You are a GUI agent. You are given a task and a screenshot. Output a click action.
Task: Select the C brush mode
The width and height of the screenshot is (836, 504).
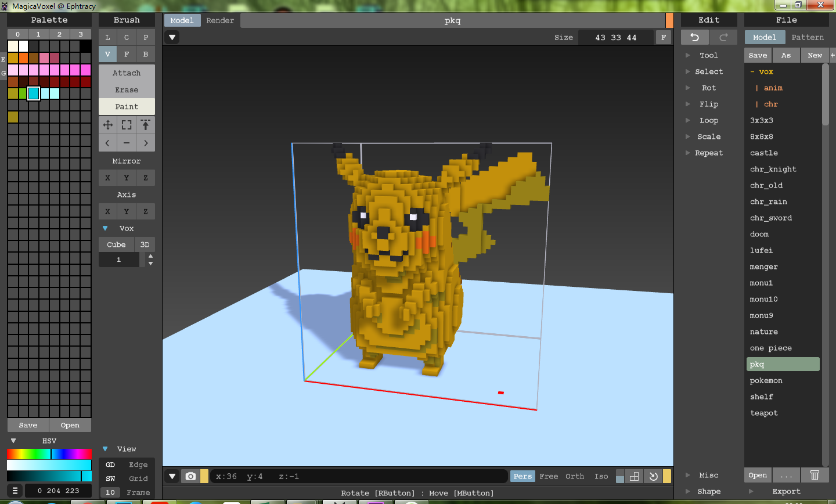click(x=127, y=37)
